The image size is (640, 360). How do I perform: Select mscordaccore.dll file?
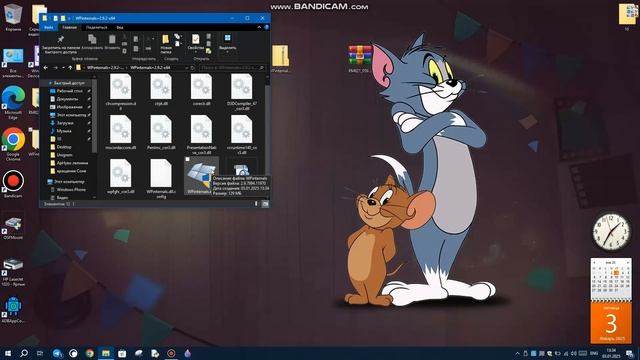point(120,133)
